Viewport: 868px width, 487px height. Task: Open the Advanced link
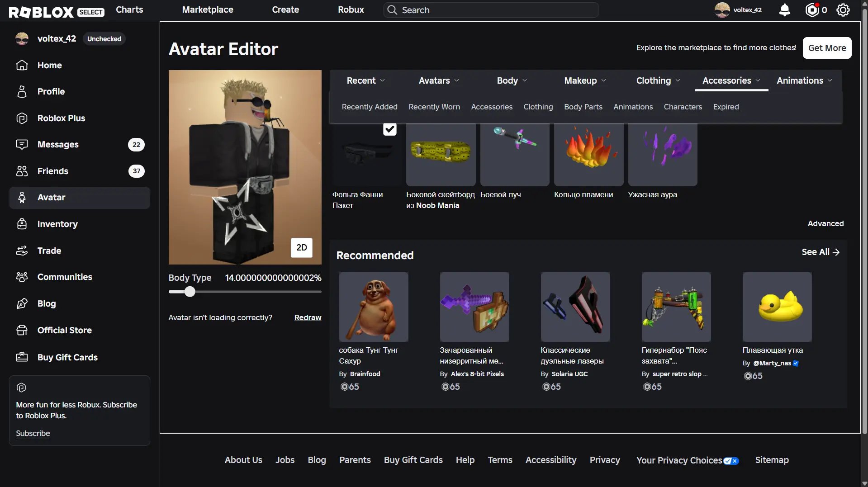(x=825, y=223)
